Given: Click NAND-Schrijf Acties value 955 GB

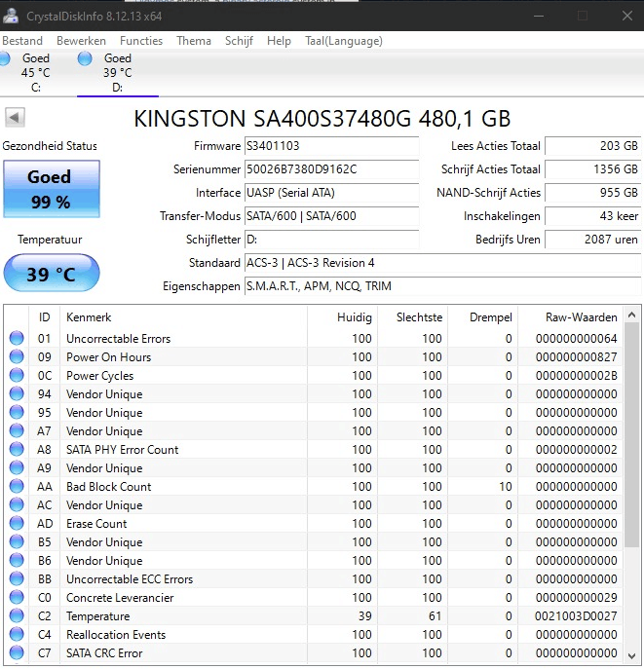Looking at the screenshot, I should (592, 193).
